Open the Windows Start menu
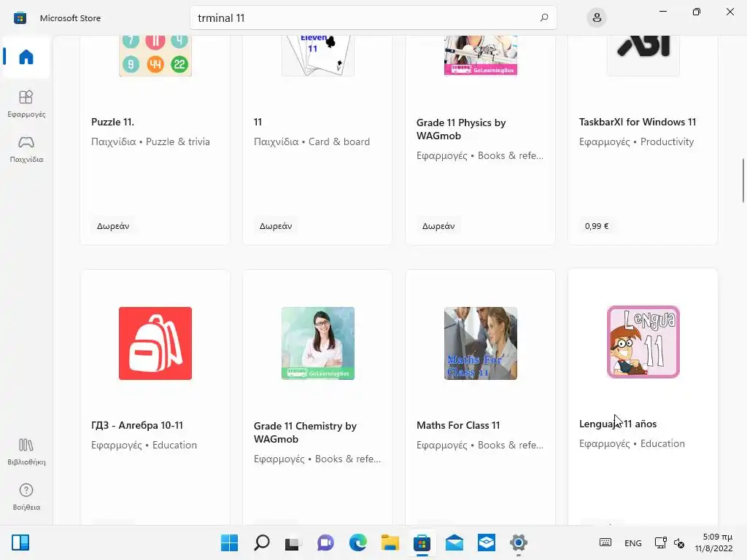The height and width of the screenshot is (560, 747). point(229,542)
